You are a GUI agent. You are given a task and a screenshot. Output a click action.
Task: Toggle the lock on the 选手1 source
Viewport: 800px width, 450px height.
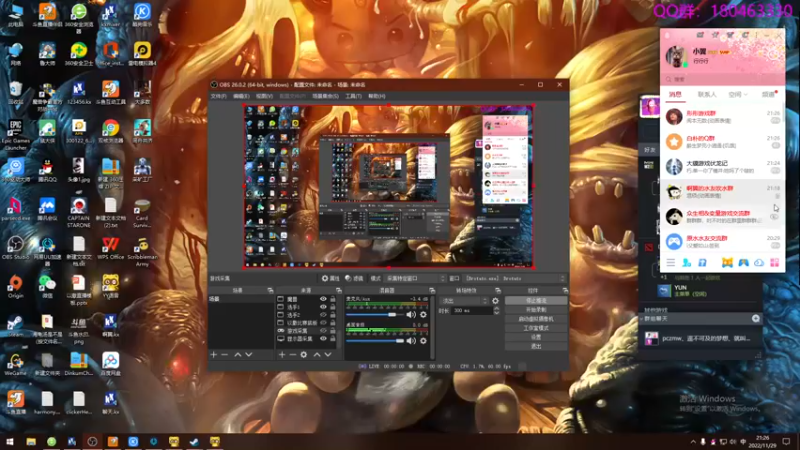point(333,307)
